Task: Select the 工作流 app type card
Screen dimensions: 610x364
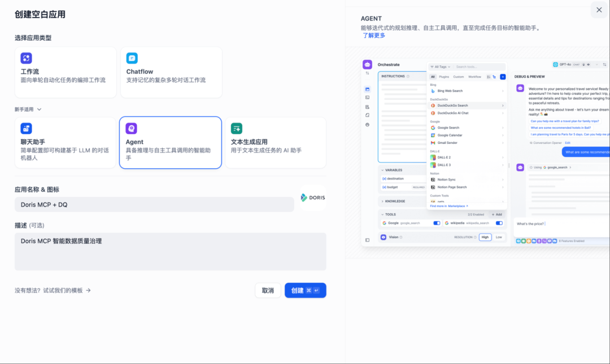Action: (66, 72)
